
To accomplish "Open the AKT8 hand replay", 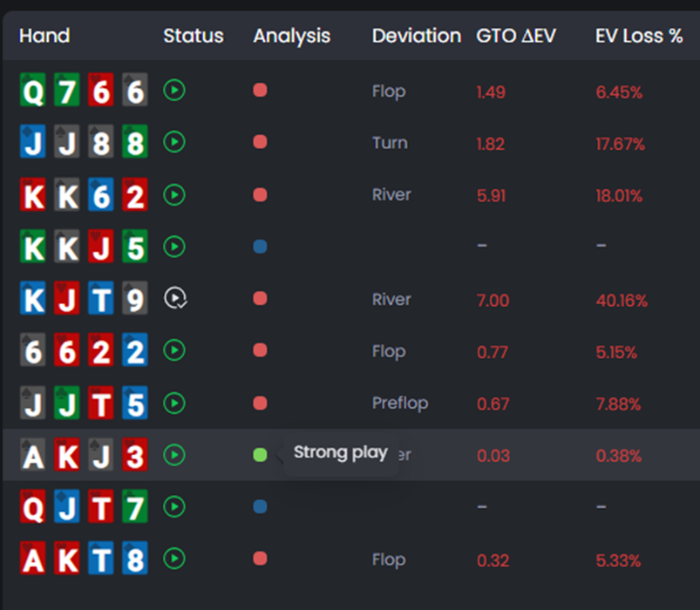I will pyautogui.click(x=173, y=559).
